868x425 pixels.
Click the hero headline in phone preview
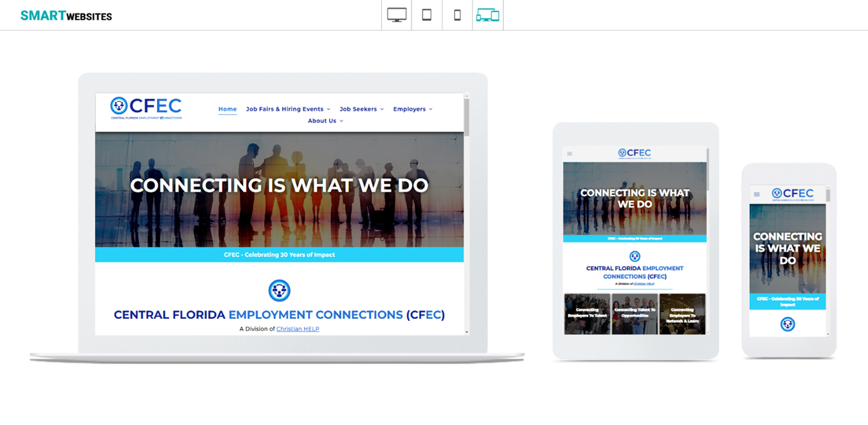coord(787,248)
